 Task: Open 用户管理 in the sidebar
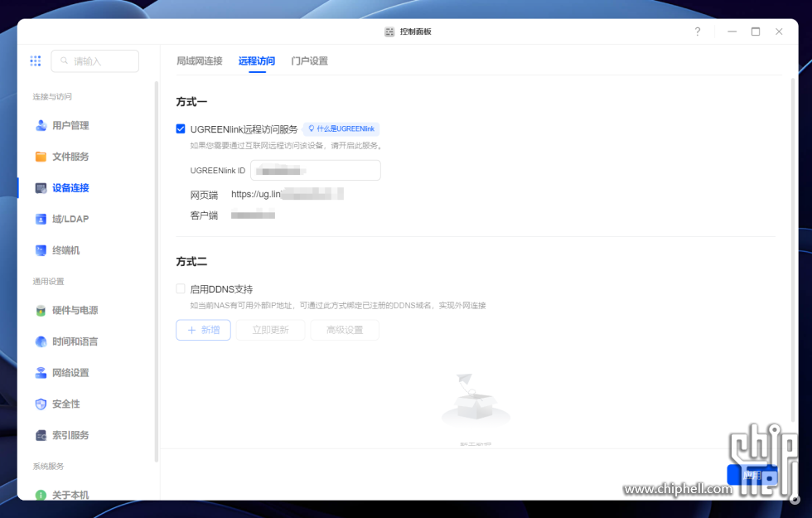pos(62,125)
